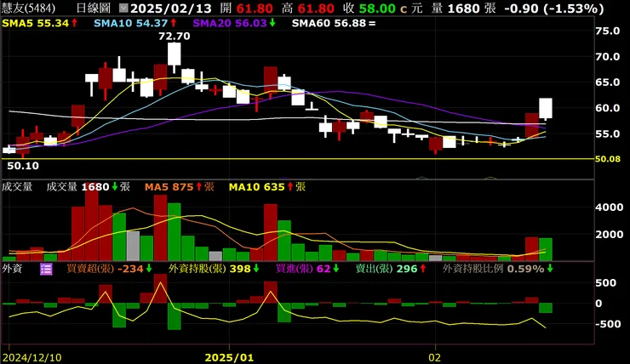This screenshot has width=630, height=364.
Task: Click the yellow 50.08 price line label
Action: [608, 159]
